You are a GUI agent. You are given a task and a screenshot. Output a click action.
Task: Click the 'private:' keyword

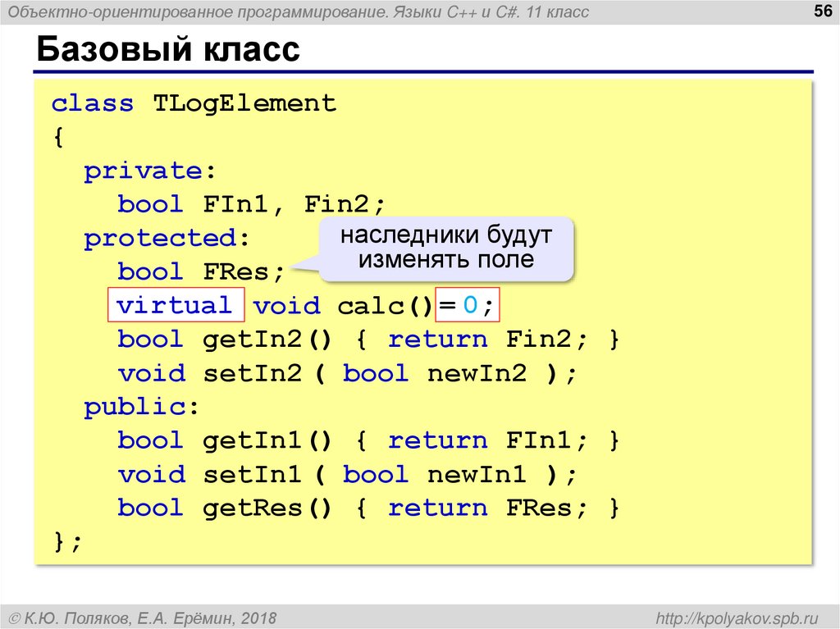pos(149,171)
